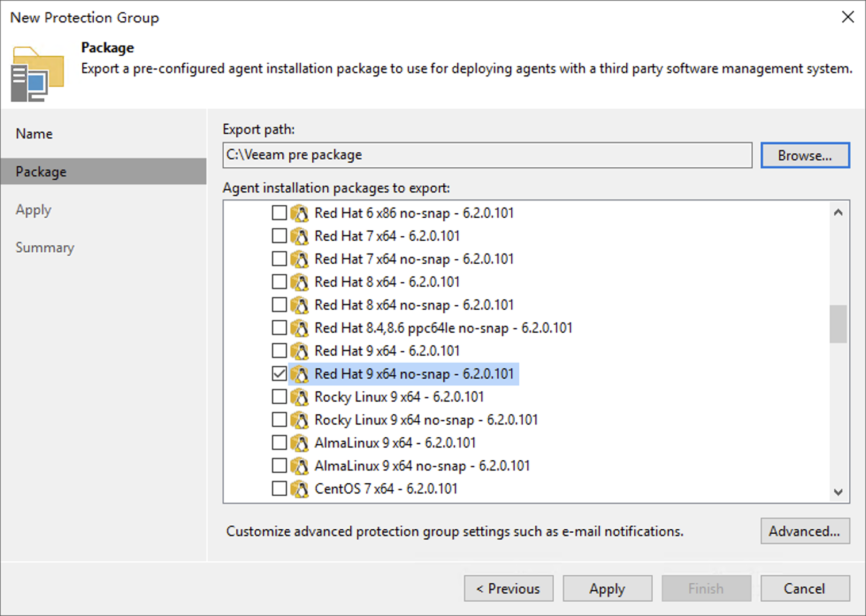Click the Export path text field
The image size is (866, 616).
[487, 155]
